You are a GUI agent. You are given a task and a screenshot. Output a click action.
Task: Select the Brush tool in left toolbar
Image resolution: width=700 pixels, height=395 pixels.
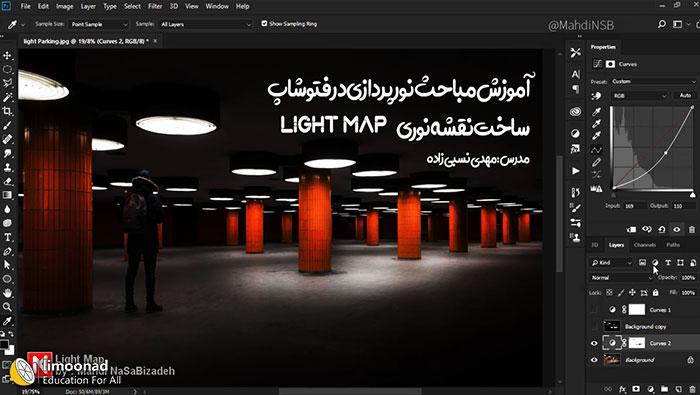(8, 125)
